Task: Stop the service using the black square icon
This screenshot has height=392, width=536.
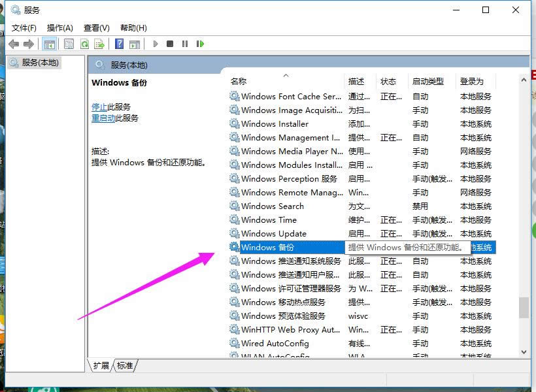Action: [x=170, y=43]
